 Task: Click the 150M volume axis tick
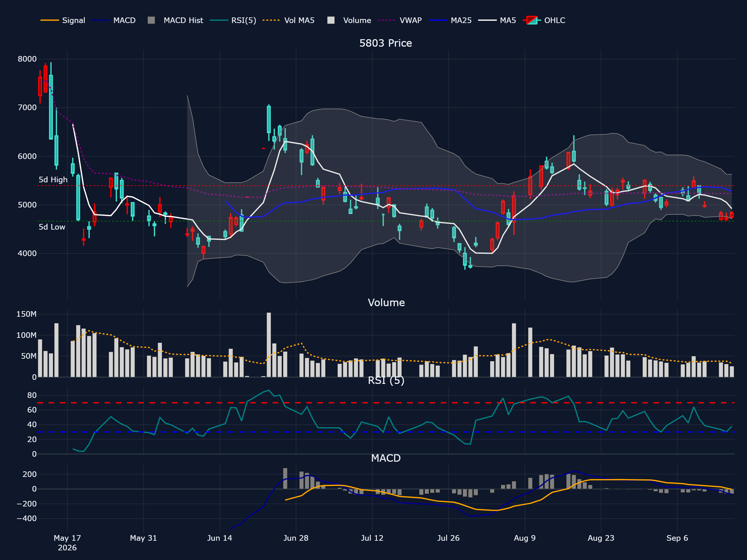26,314
